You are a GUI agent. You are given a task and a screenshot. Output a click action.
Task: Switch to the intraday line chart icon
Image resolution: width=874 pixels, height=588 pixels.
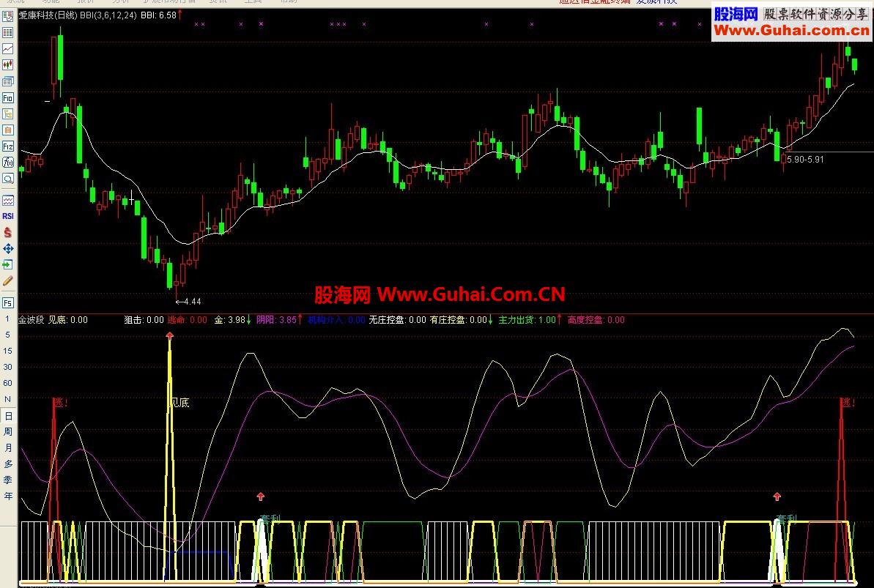pyautogui.click(x=8, y=49)
